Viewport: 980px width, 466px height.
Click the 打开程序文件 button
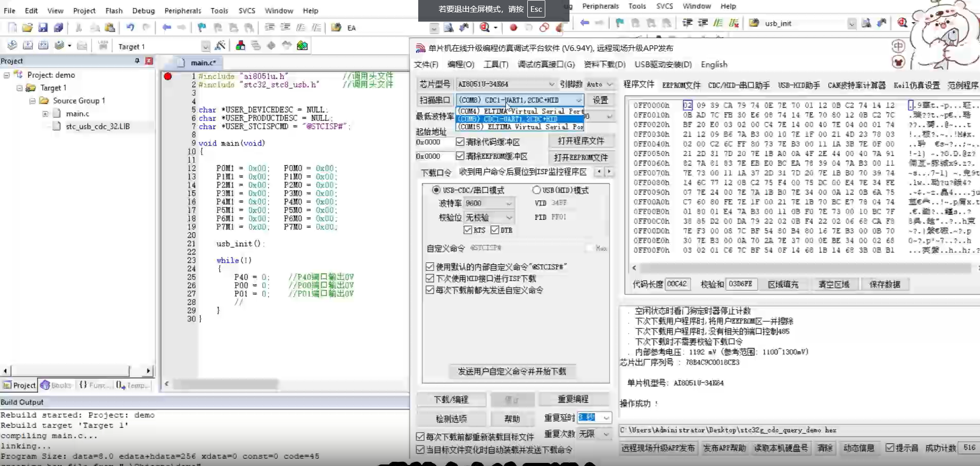(581, 141)
